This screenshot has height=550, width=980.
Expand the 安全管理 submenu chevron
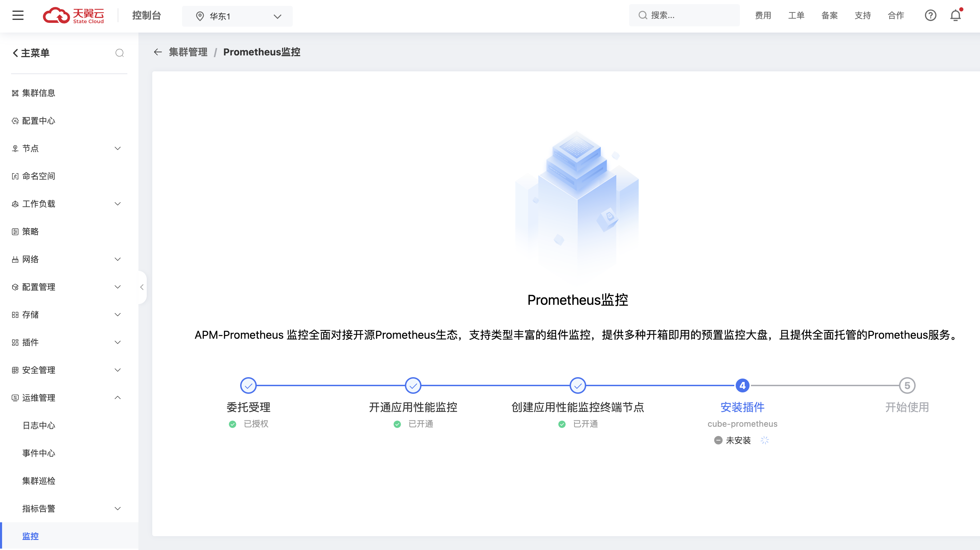pos(118,370)
